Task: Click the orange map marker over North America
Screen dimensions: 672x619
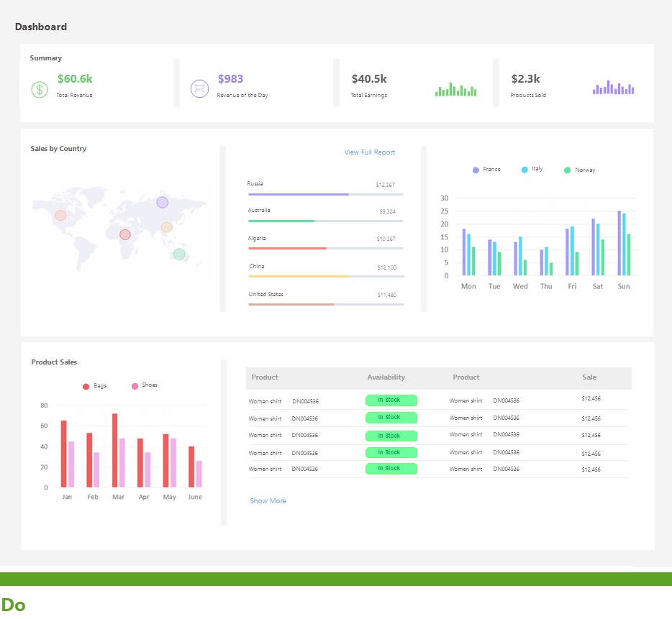Action: pos(60,215)
